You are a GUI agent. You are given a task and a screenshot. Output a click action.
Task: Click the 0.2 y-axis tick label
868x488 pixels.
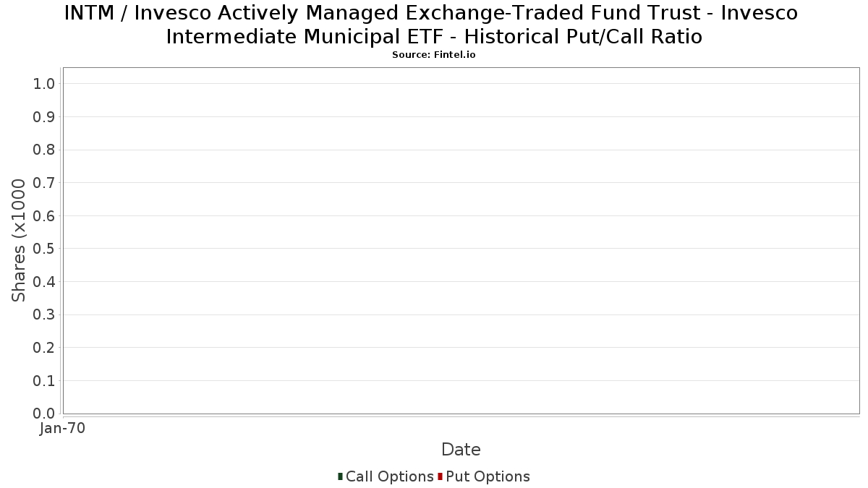click(x=44, y=348)
